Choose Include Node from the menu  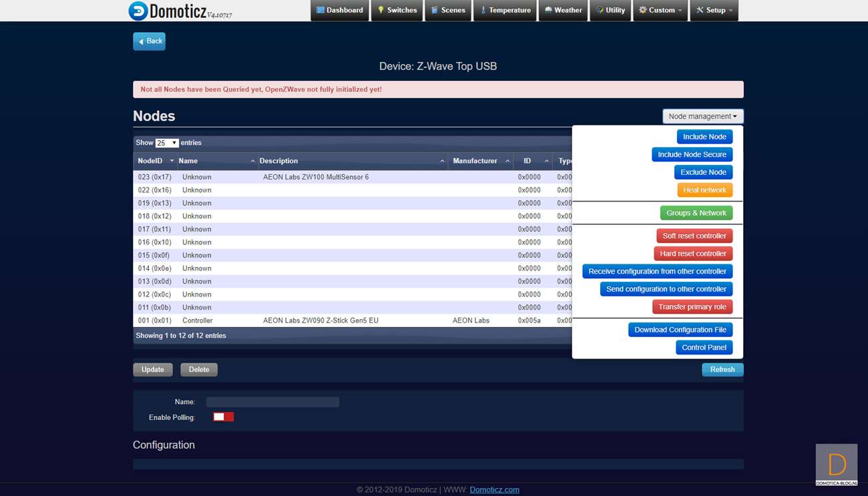click(704, 137)
